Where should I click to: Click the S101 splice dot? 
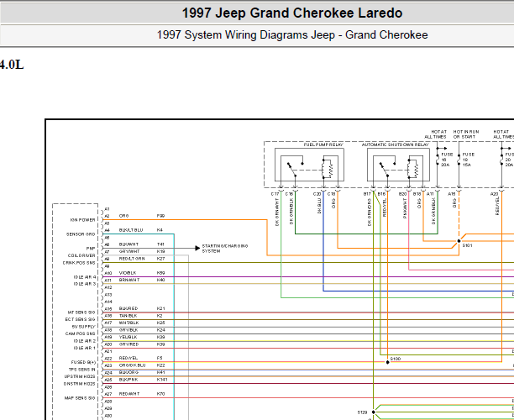(x=459, y=241)
